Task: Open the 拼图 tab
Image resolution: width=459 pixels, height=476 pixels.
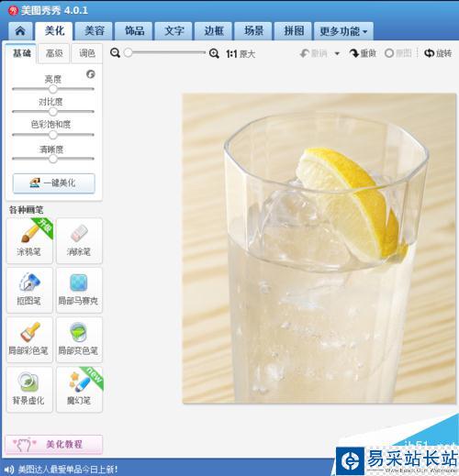Action: [x=293, y=31]
